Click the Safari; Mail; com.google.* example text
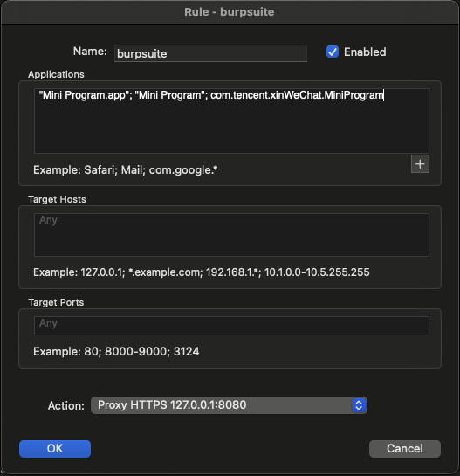460x476 pixels. click(126, 170)
